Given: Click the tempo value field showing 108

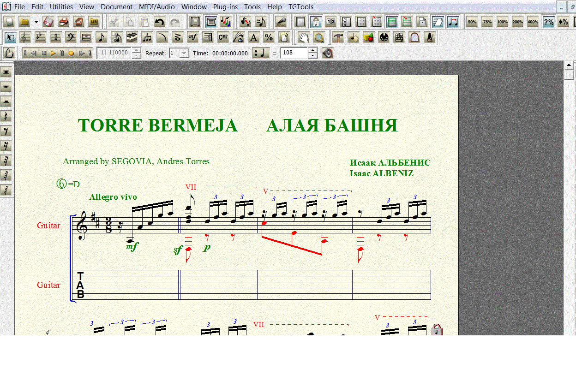Looking at the screenshot, I should 294,53.
